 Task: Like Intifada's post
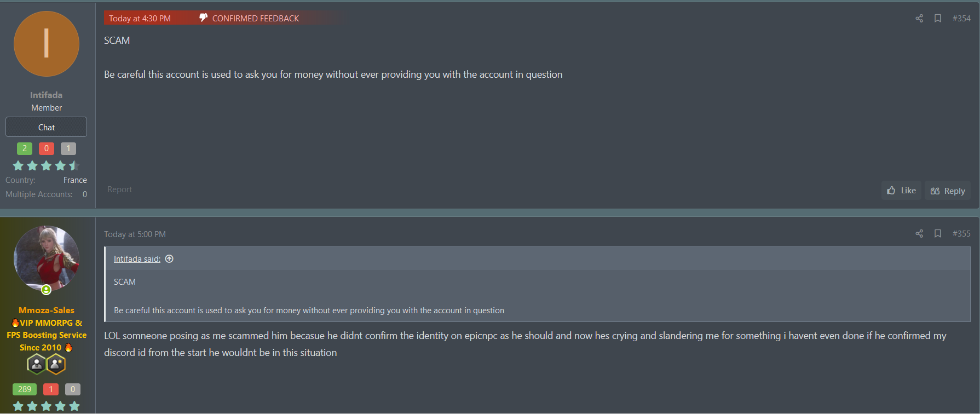click(901, 191)
